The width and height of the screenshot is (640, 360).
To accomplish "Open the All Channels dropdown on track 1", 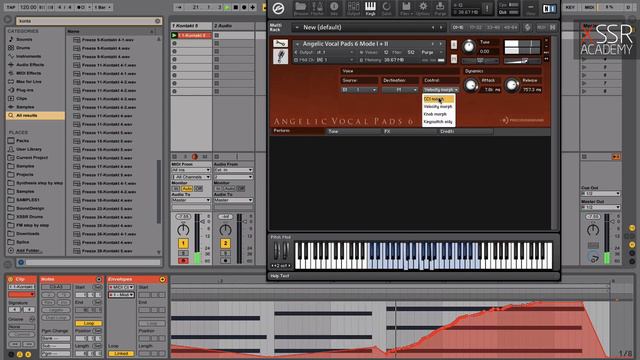I will pos(191,177).
